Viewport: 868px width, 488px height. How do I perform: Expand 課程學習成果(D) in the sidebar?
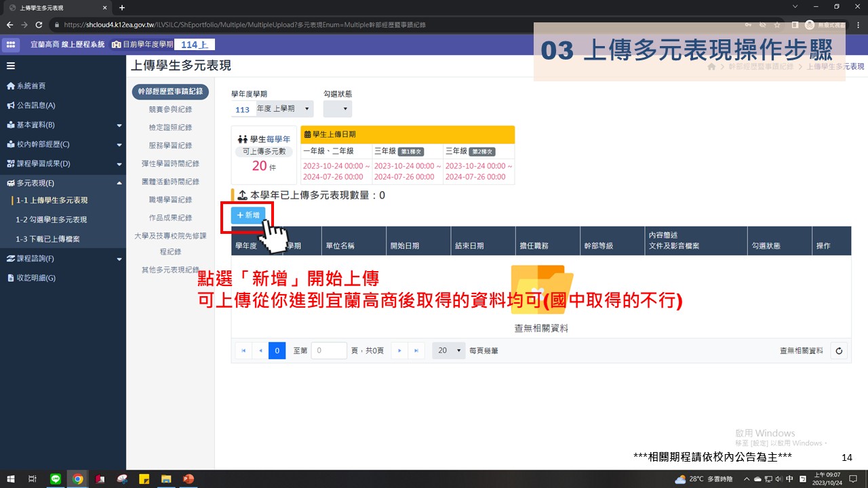63,163
